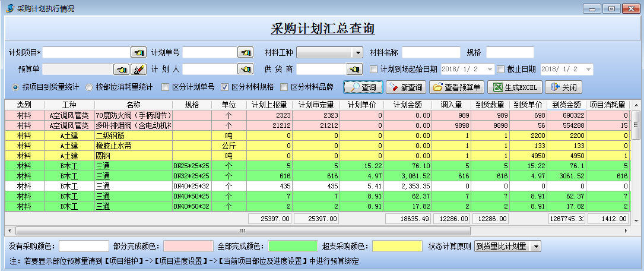Expand the 材料工种 dropdown
Viewport: 644px width, 271px height.
(x=357, y=52)
